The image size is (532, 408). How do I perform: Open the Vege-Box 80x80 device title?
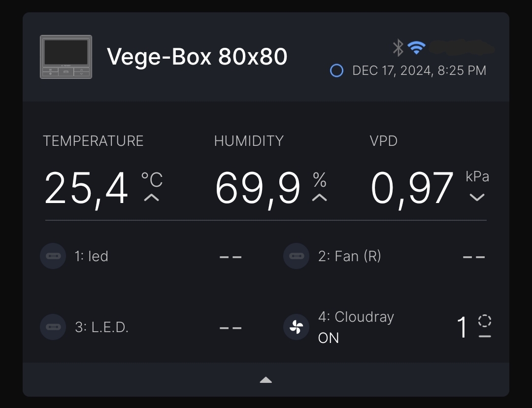(197, 57)
